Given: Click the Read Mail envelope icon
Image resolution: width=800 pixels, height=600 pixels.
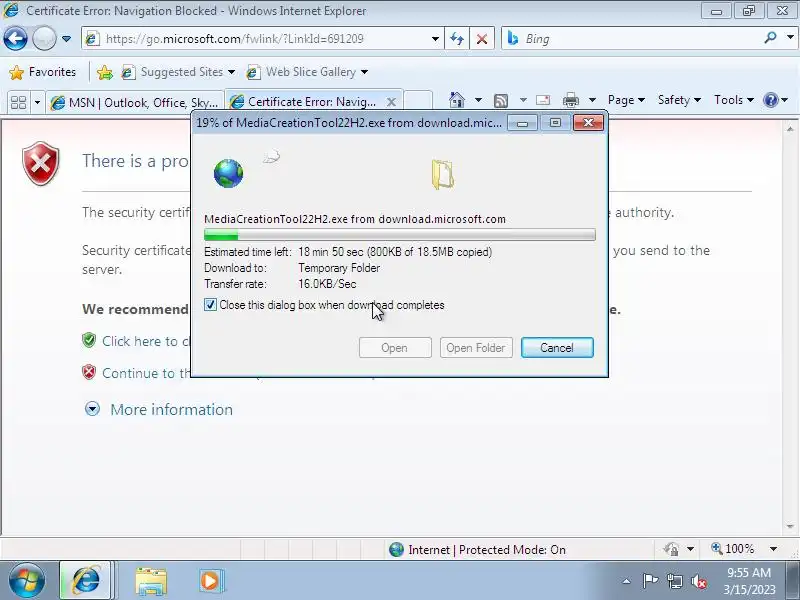Looking at the screenshot, I should pos(542,100).
